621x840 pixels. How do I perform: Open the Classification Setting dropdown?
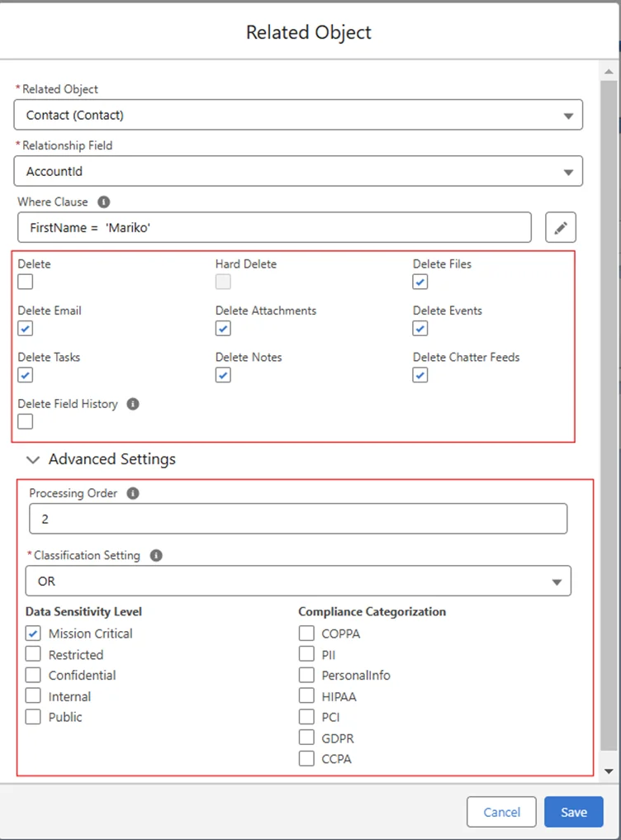pyautogui.click(x=298, y=581)
